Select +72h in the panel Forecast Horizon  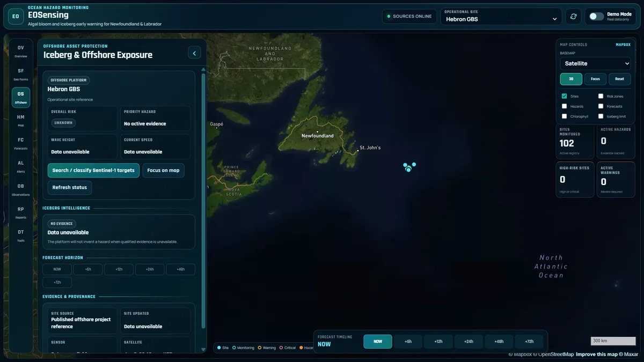(x=57, y=282)
